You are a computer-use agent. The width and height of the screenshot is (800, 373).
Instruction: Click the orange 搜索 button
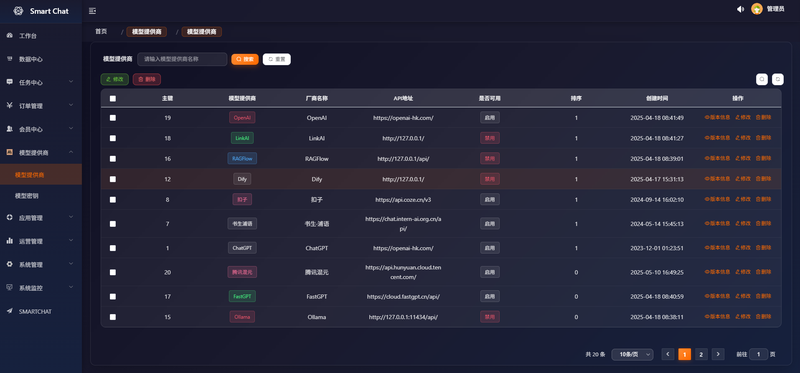click(245, 59)
